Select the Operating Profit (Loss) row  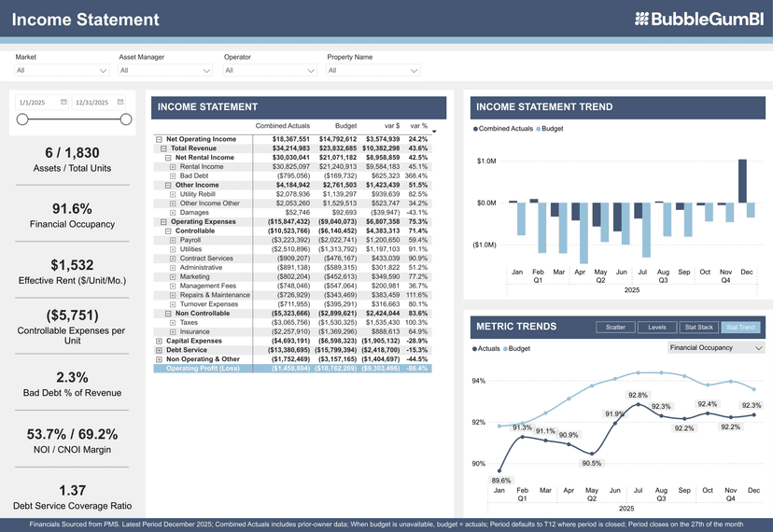click(x=293, y=369)
